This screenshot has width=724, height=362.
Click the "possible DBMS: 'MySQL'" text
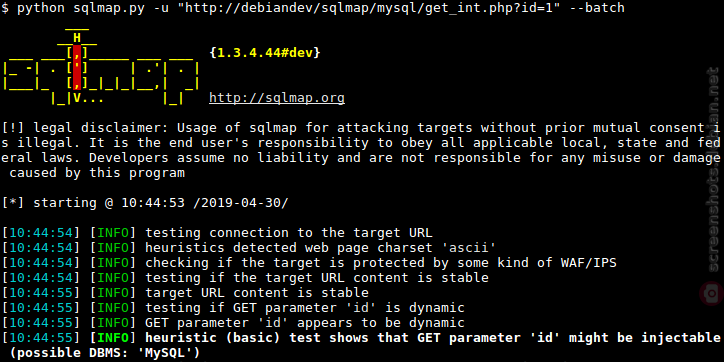[x=105, y=353]
